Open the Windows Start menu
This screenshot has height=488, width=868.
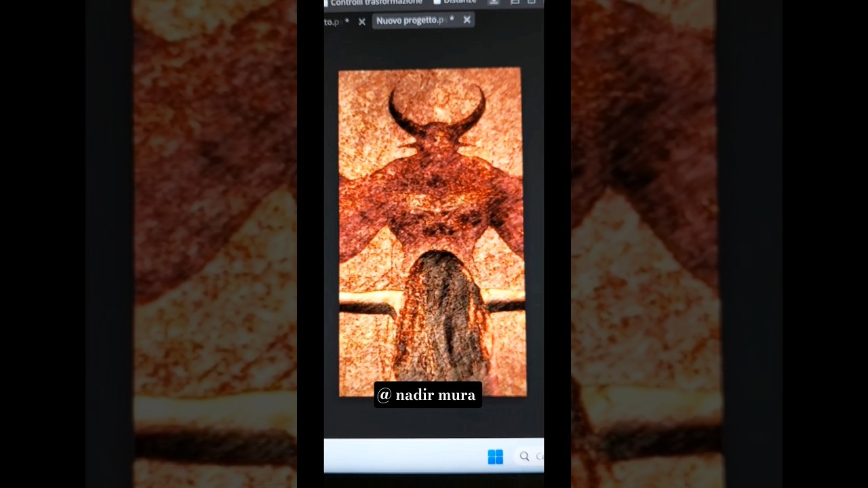point(495,457)
